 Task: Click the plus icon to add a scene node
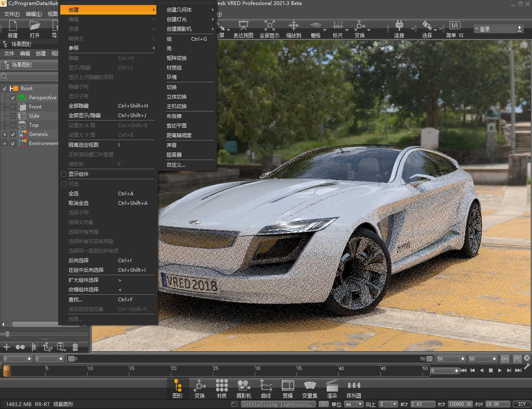click(7, 347)
